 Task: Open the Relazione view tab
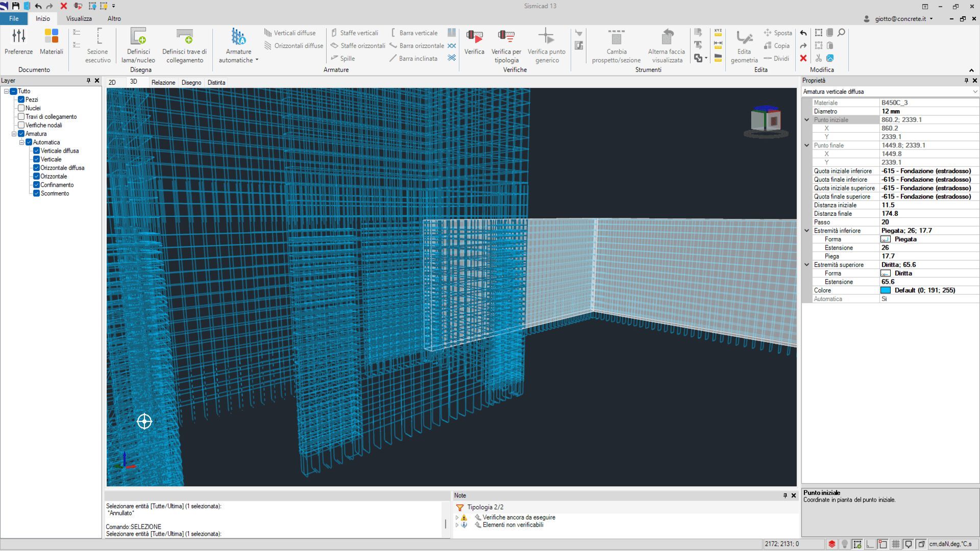(x=163, y=83)
